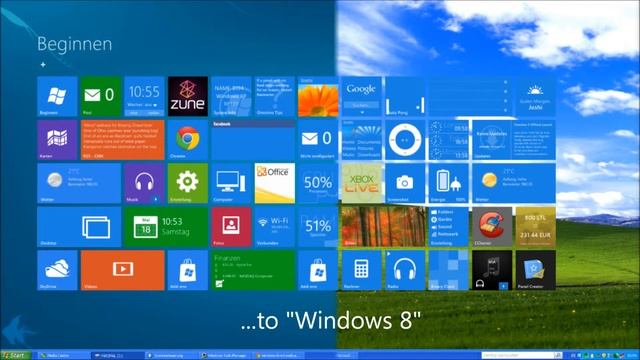Open the store Add-ons tile beside Videos
The width and height of the screenshot is (640, 360).
pos(188,270)
